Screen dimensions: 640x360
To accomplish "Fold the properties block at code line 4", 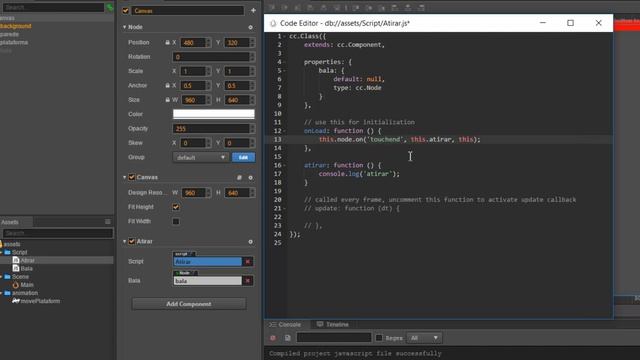I will 284,62.
